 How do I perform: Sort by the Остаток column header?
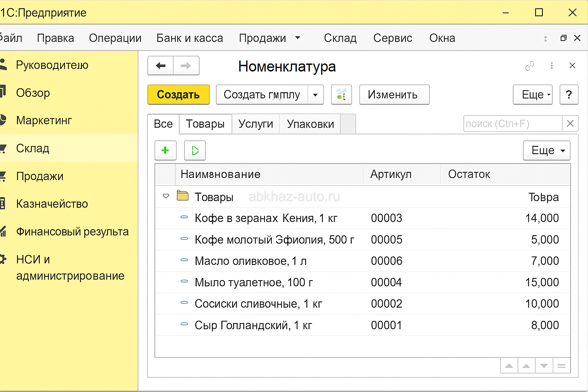[x=505, y=175]
